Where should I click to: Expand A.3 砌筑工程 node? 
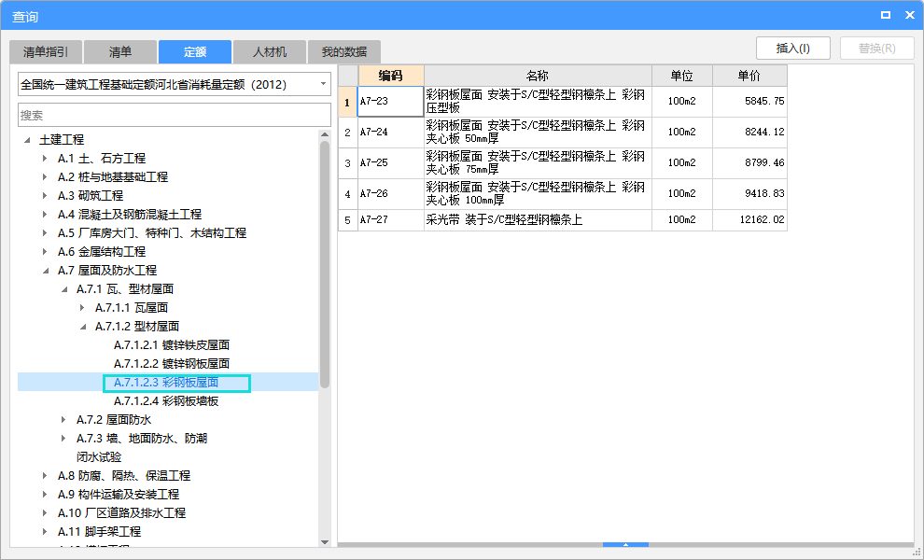pyautogui.click(x=46, y=196)
